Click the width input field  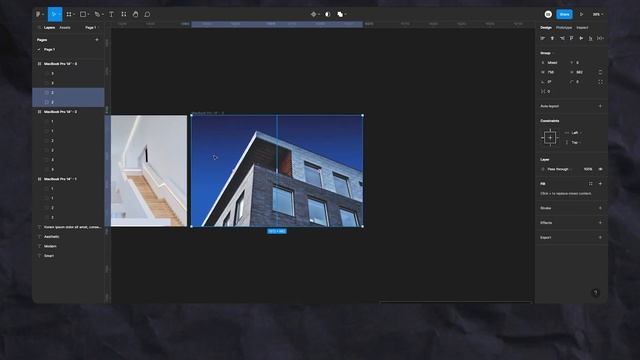coord(552,72)
